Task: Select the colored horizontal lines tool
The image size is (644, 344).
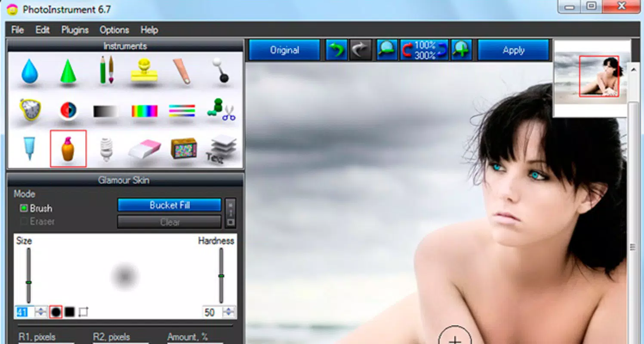Action: [x=182, y=111]
